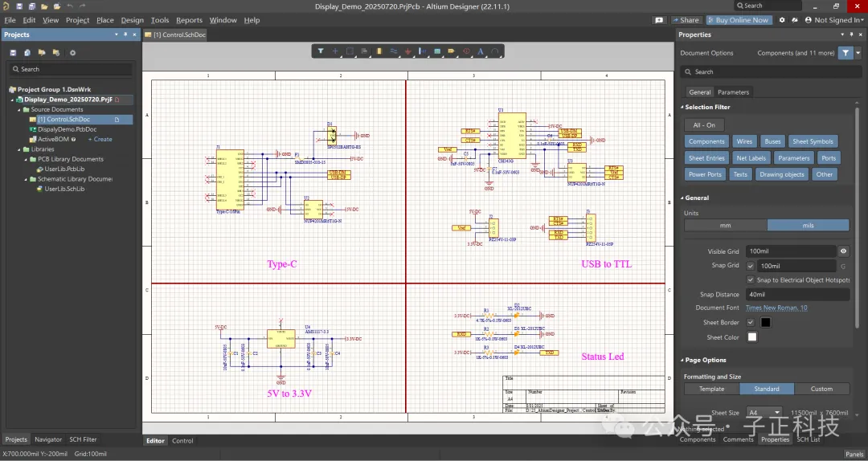
Task: Toggle visible grid eye icon
Action: (843, 251)
